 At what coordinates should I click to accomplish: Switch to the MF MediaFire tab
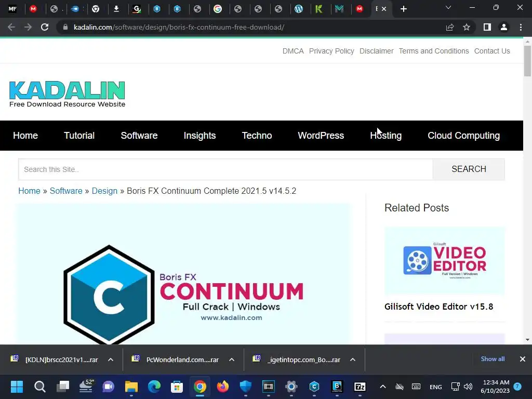[12, 9]
